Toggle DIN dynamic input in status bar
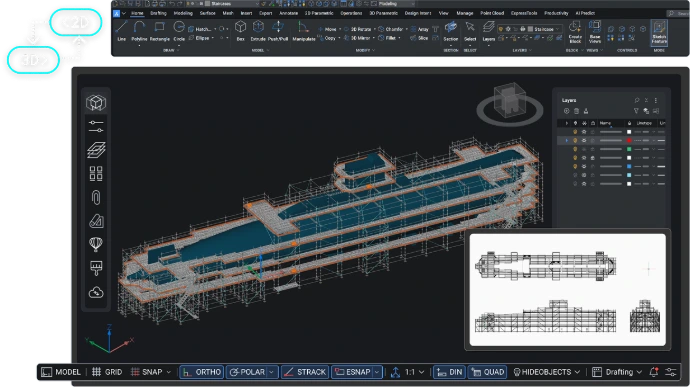690x387 pixels. [449, 372]
